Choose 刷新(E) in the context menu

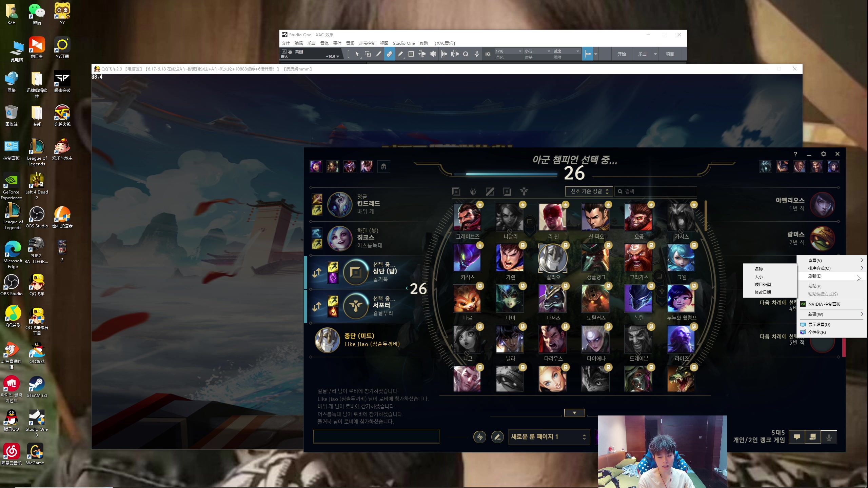point(831,276)
